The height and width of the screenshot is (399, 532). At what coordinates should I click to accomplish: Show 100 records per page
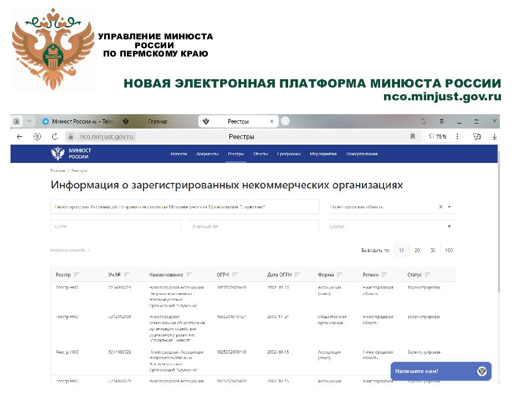point(449,250)
